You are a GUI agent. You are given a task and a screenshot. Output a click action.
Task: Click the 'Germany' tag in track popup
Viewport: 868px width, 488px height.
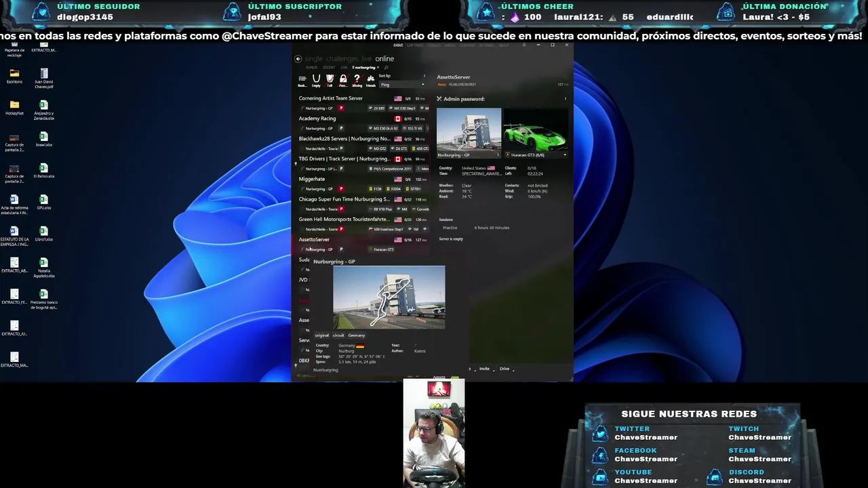356,335
